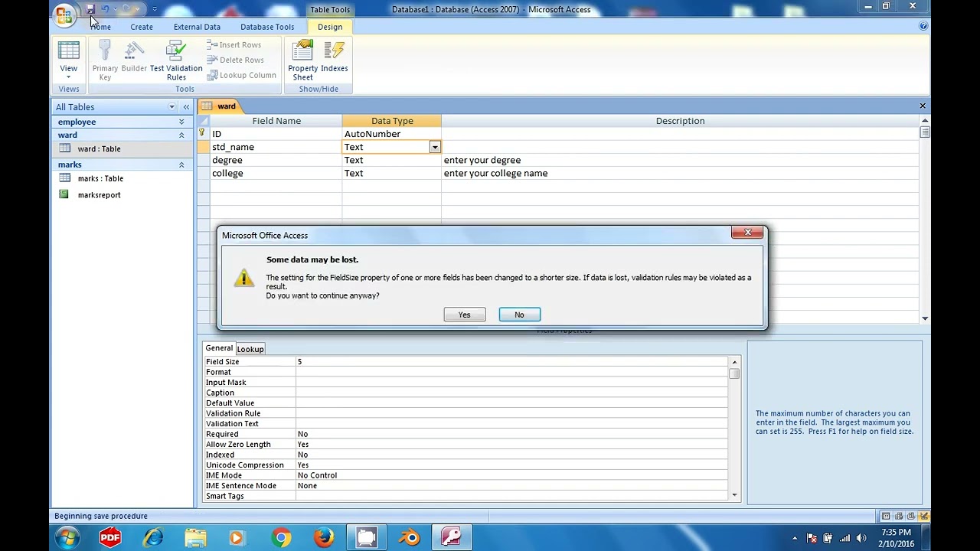Click the Undo icon in Quick Access Toolbar
Screen dimensions: 980x551
point(106,9)
